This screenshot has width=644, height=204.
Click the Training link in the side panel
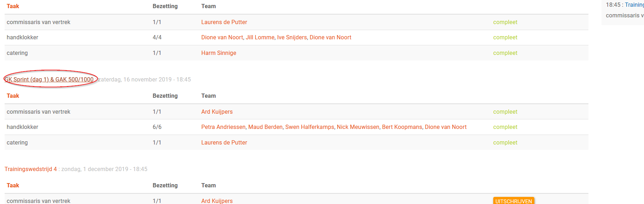click(x=634, y=5)
